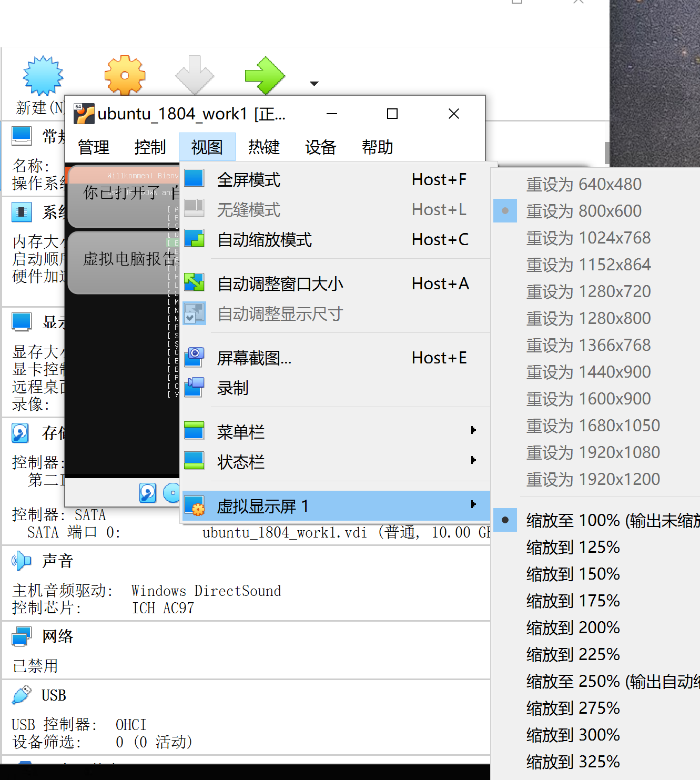Expand the 菜单栏 submenu
Image resolution: width=700 pixels, height=780 pixels.
coord(336,432)
